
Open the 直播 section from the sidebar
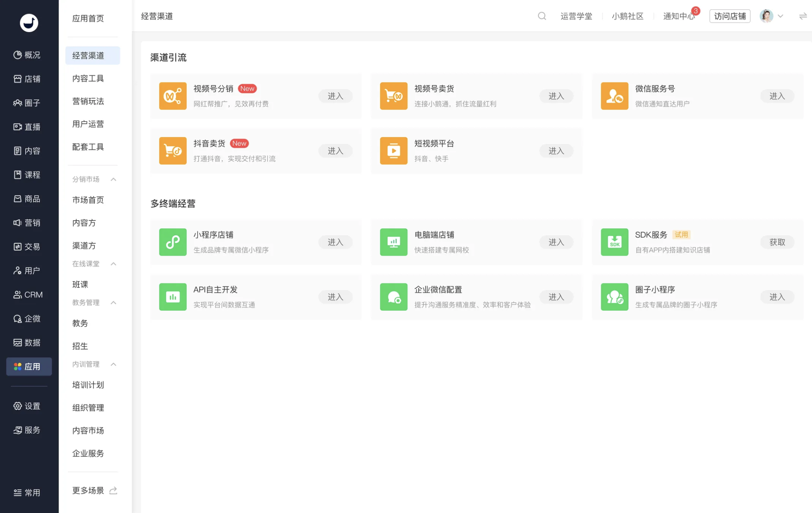click(x=28, y=127)
